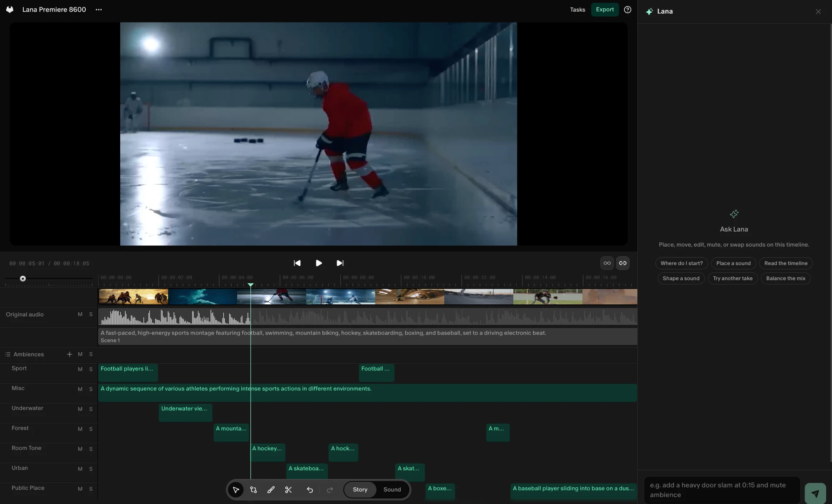Screen dimensions: 832x504
Task: Open the Tasks menu
Action: click(577, 10)
